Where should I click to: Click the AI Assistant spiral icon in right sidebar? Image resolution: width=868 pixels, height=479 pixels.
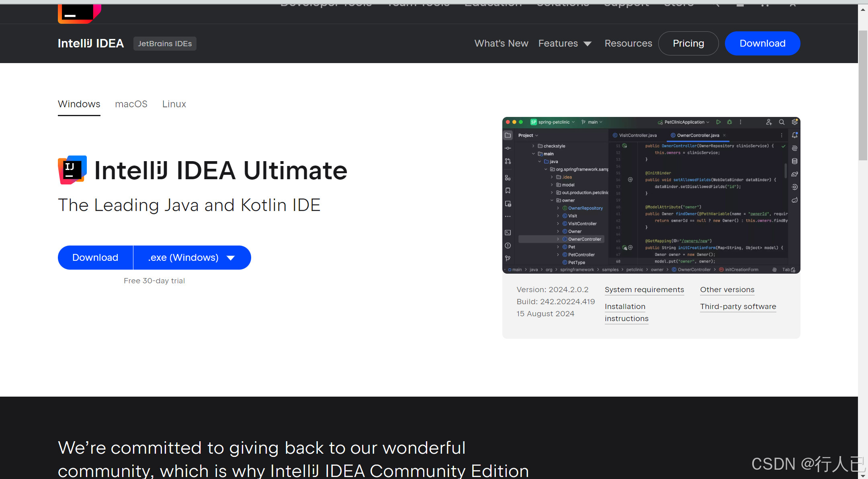click(794, 148)
